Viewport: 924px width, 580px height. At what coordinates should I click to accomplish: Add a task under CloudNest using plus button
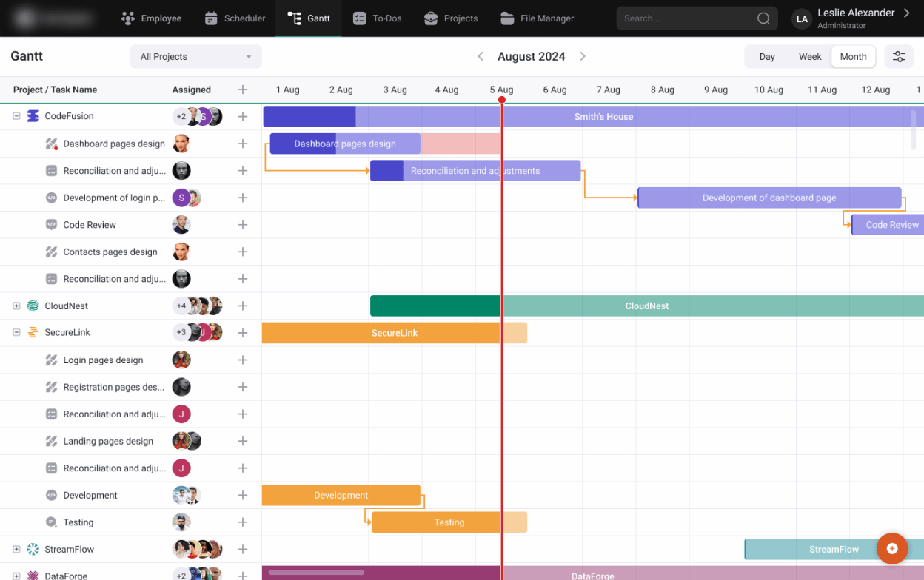coord(243,306)
